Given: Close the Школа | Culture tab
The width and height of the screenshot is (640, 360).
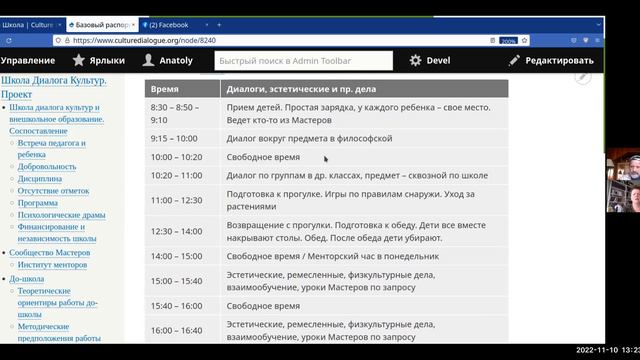Looking at the screenshot, I should coord(60,25).
